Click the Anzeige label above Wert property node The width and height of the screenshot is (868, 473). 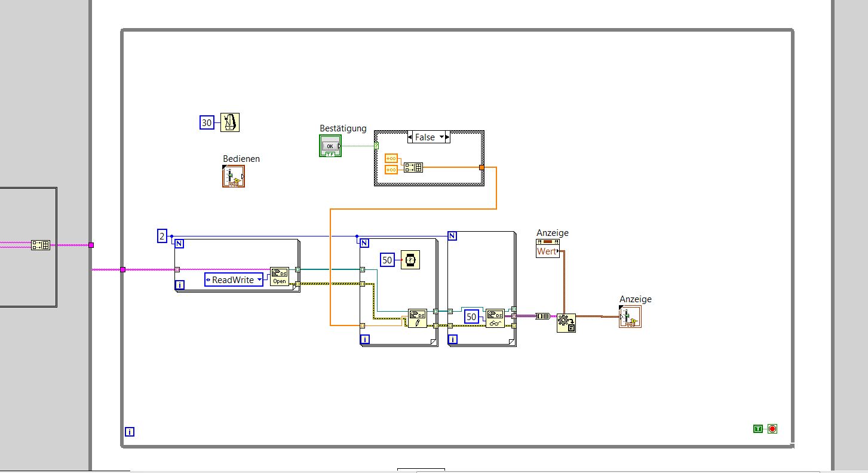[x=553, y=233]
